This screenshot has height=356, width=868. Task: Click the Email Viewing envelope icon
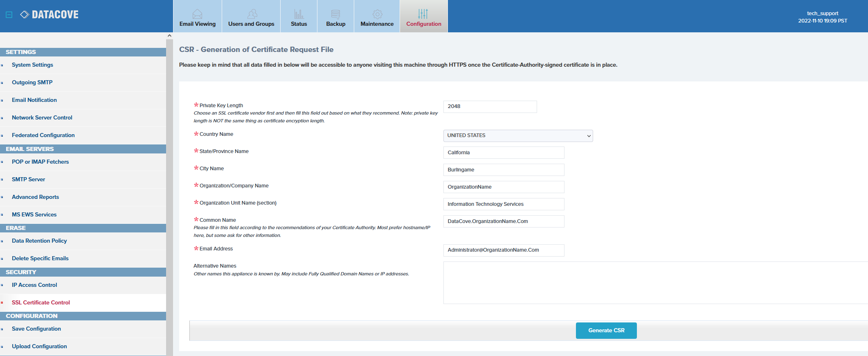click(197, 14)
